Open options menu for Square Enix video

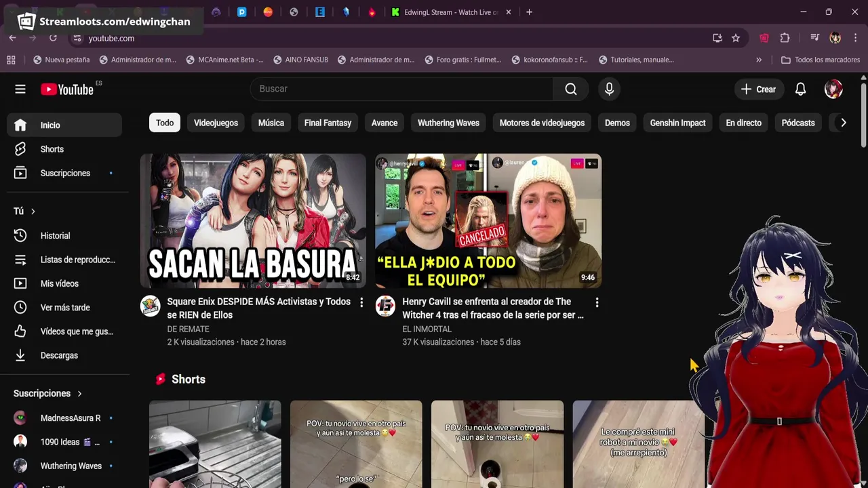(x=361, y=302)
